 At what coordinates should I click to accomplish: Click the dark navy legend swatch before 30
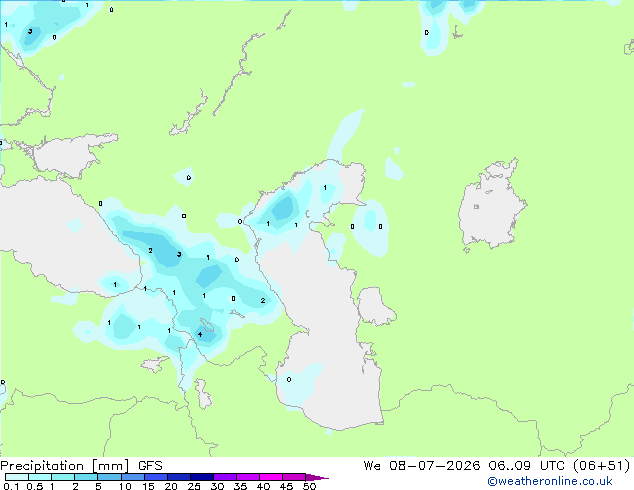click(202, 477)
